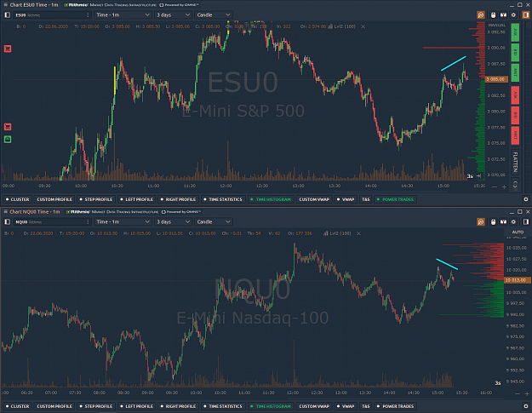Toggle RIGHT PROFILE in the ESU0 chart bar

pyautogui.click(x=178, y=199)
